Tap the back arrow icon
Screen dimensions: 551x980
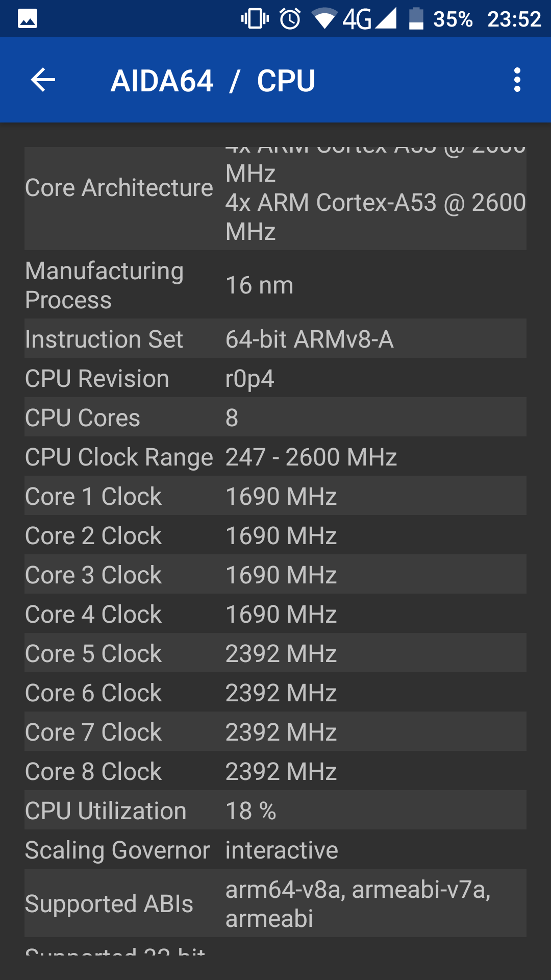coord(43,80)
